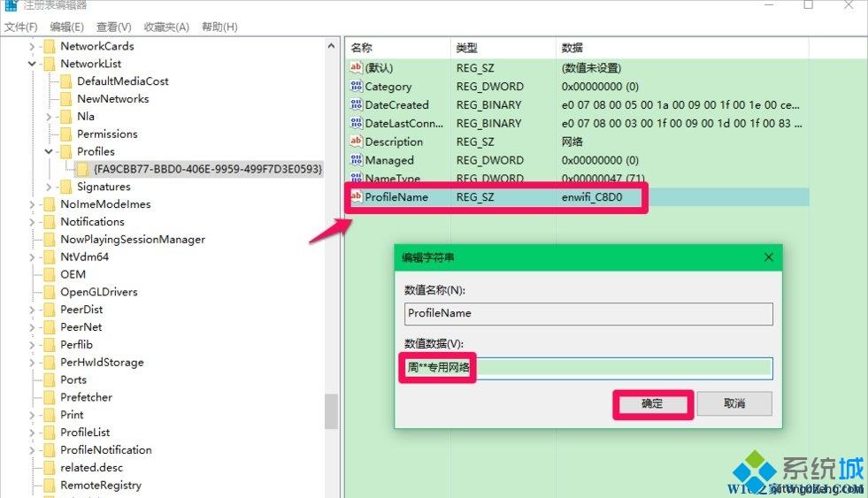This screenshot has width=868, height=498.
Task: Expand the NtVdm64 tree node
Action: point(32,257)
